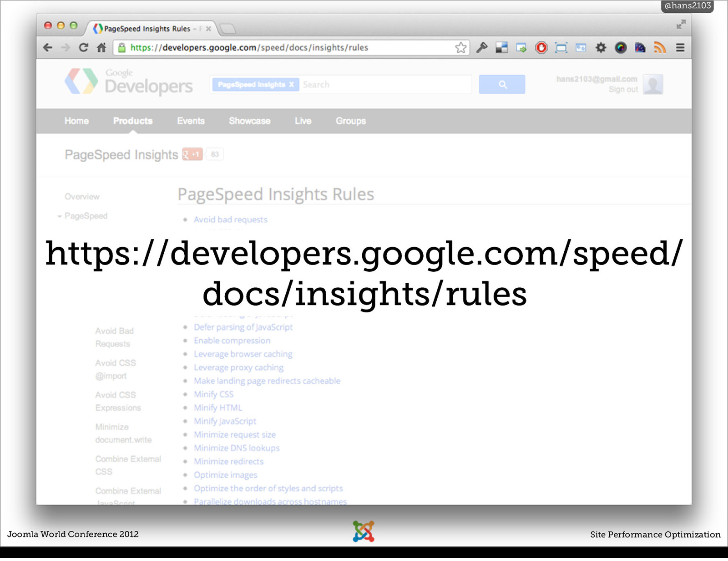This screenshot has width=728, height=561.
Task: Open the Avoid bad requests link
Action: (231, 219)
